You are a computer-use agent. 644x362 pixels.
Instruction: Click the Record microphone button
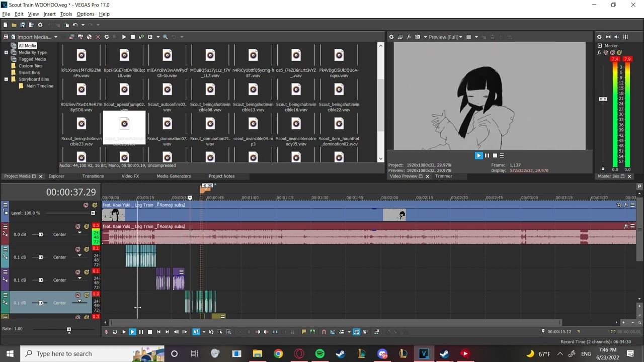106,332
